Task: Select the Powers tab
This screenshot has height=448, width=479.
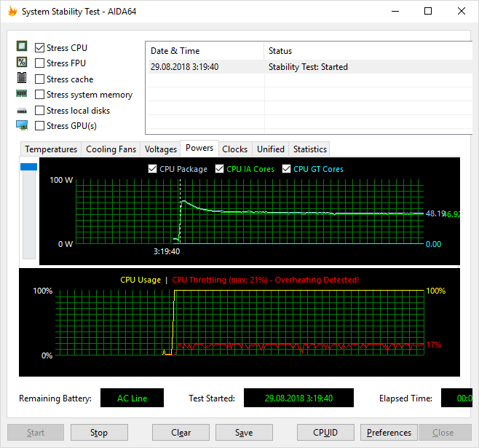Action: coord(199,148)
